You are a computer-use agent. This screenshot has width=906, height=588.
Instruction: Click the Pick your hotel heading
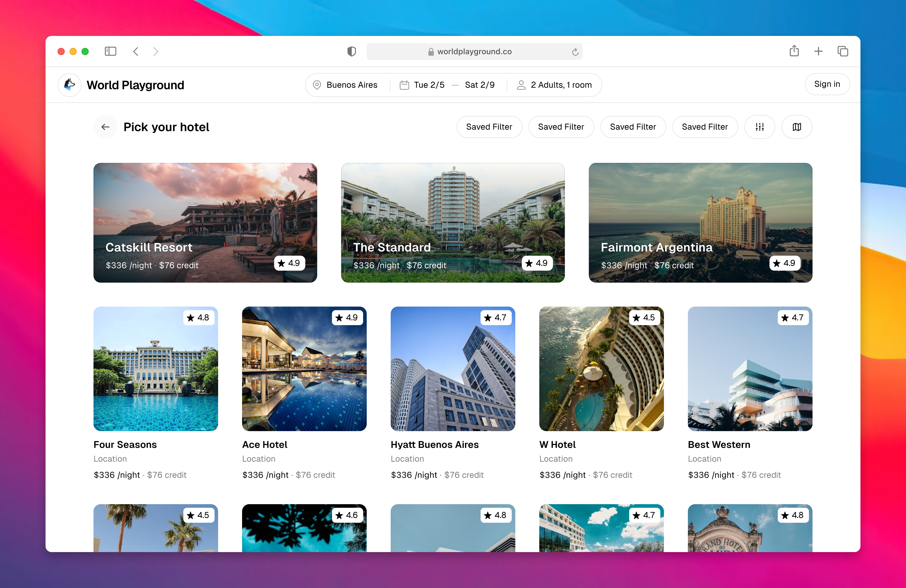pos(166,127)
